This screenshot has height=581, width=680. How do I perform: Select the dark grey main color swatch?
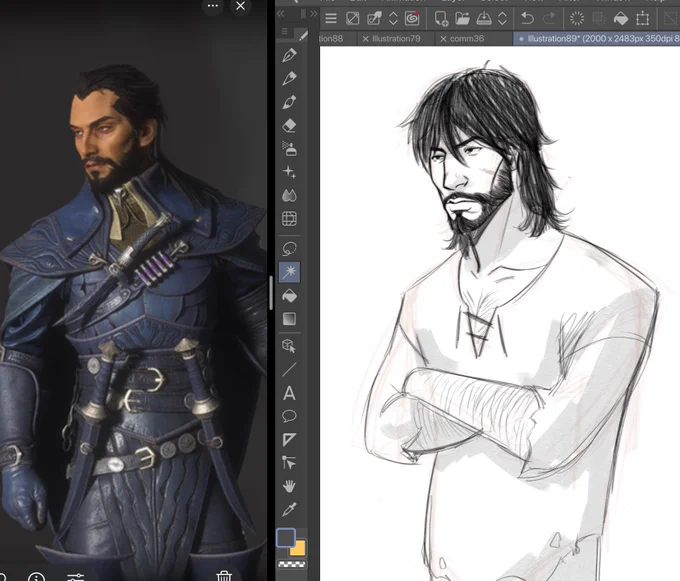[x=286, y=538]
